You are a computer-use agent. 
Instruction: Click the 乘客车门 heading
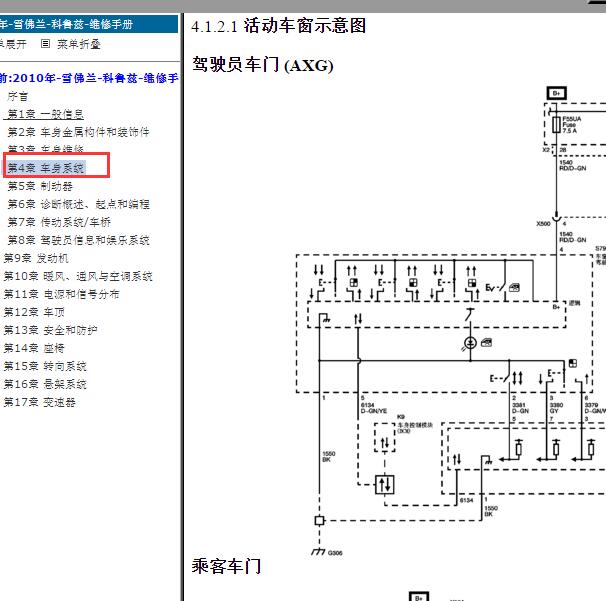coord(226,566)
